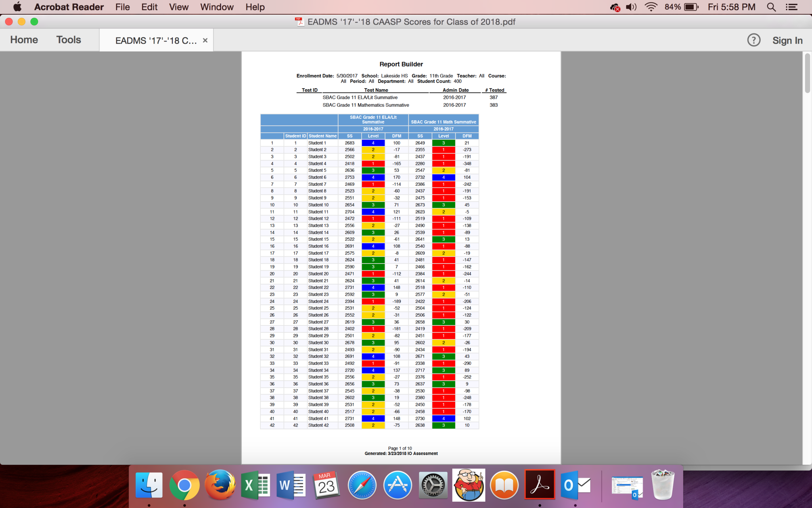
Task: Open iBooks from the dock
Action: pos(504,485)
